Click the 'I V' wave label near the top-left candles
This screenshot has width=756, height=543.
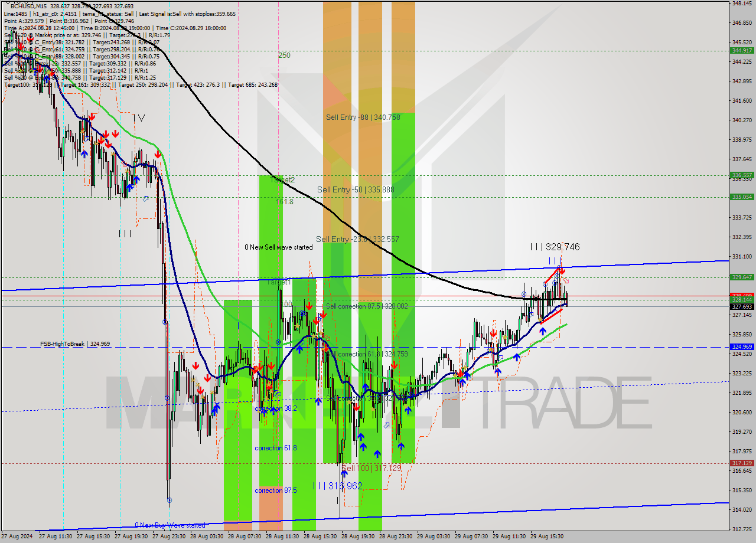[138, 117]
